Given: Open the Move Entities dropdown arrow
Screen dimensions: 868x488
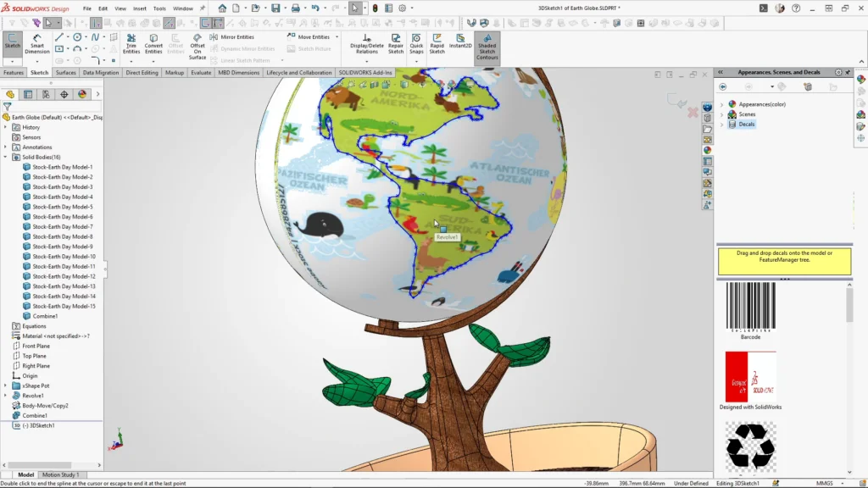Looking at the screenshot, I should (337, 37).
